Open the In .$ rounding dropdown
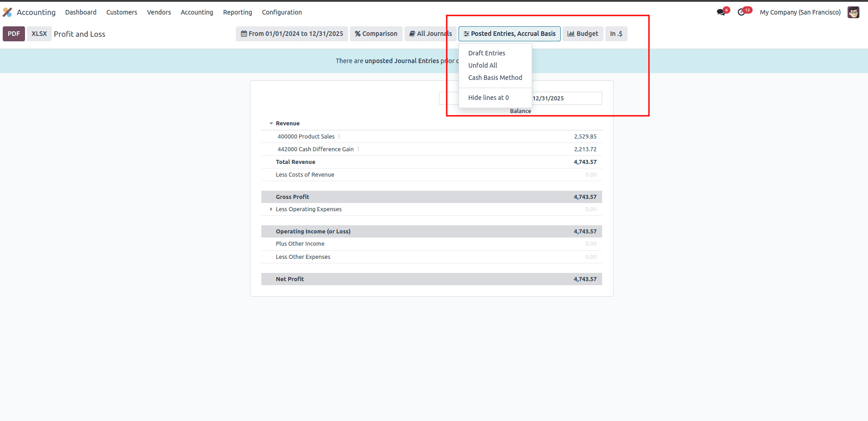Viewport: 868px width, 421px height. [616, 34]
